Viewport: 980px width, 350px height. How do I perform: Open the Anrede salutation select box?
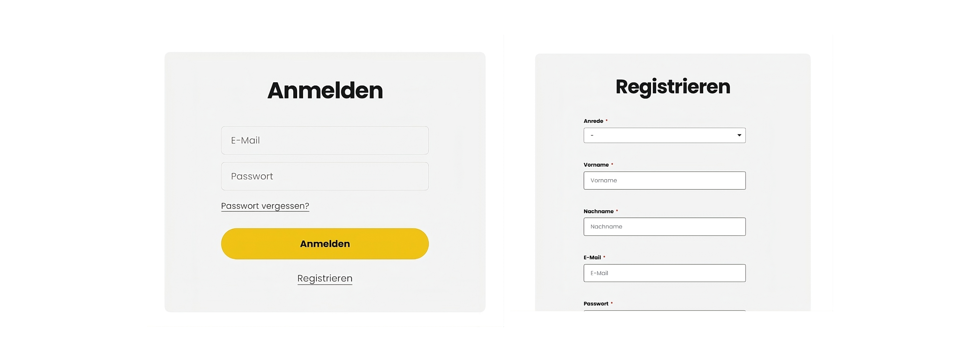[664, 135]
